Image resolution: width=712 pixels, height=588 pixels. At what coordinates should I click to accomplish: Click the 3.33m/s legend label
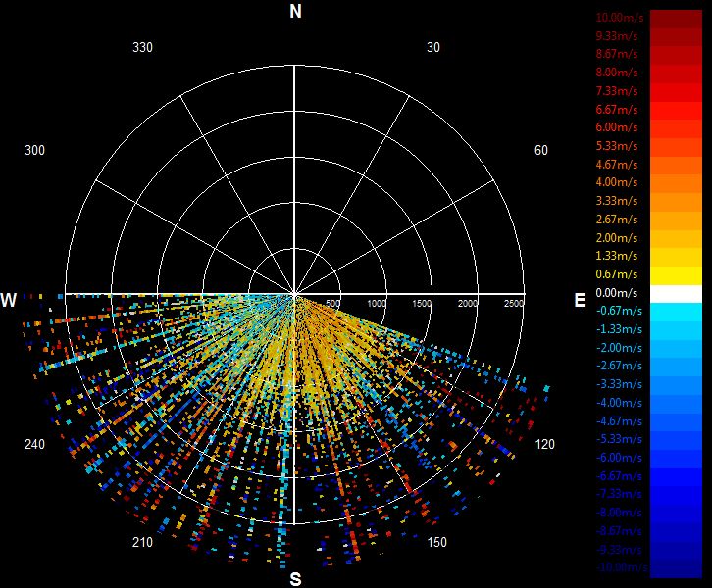tap(617, 201)
